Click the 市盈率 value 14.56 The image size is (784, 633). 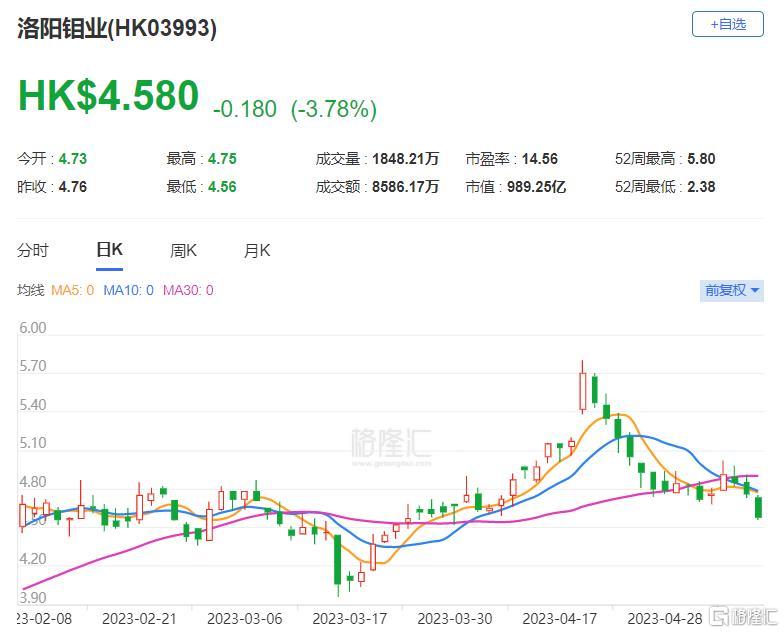coord(540,159)
